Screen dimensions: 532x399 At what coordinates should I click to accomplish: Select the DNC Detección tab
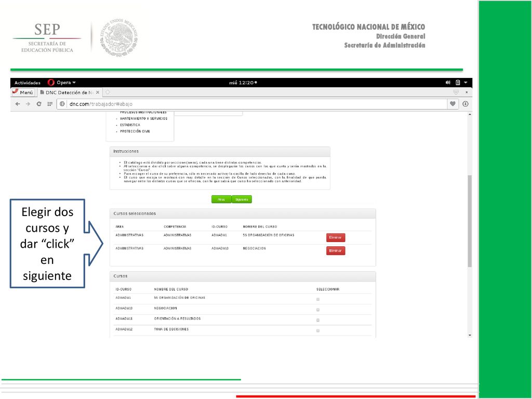coord(70,92)
